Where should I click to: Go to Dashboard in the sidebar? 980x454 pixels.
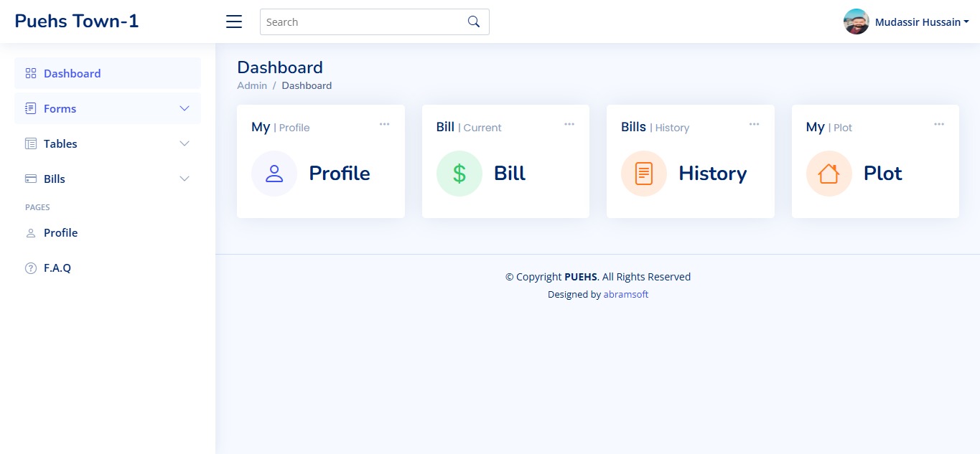click(72, 73)
